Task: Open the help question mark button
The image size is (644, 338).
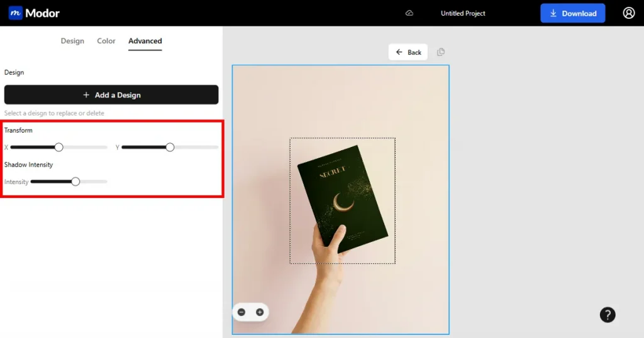Action: 608,315
